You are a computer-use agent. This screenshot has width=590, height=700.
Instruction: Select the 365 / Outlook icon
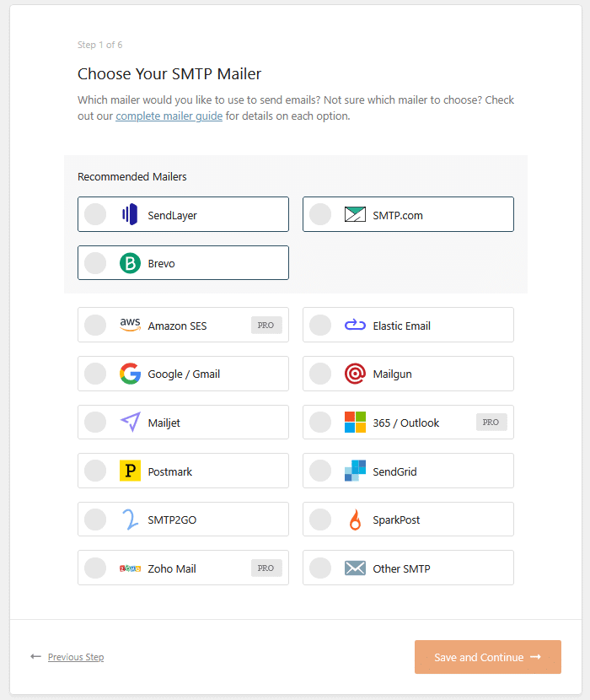[x=355, y=422]
